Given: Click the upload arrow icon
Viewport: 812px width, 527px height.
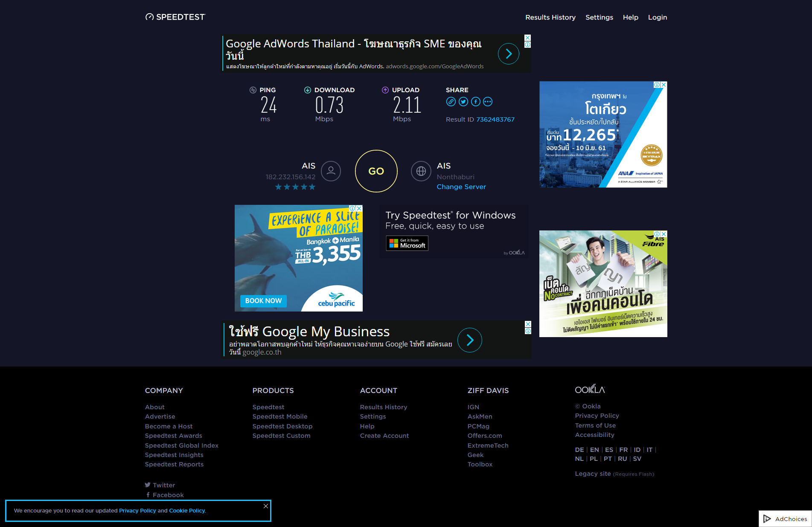Looking at the screenshot, I should pos(385,90).
